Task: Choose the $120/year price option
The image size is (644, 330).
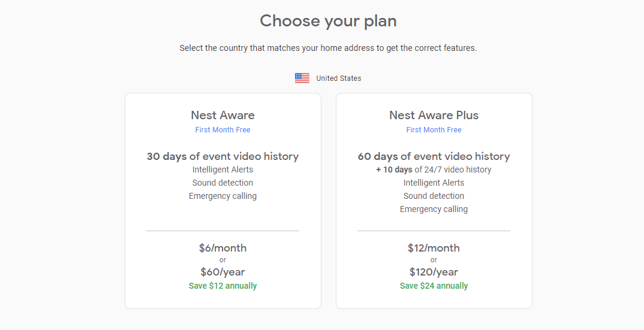Action: click(x=434, y=272)
